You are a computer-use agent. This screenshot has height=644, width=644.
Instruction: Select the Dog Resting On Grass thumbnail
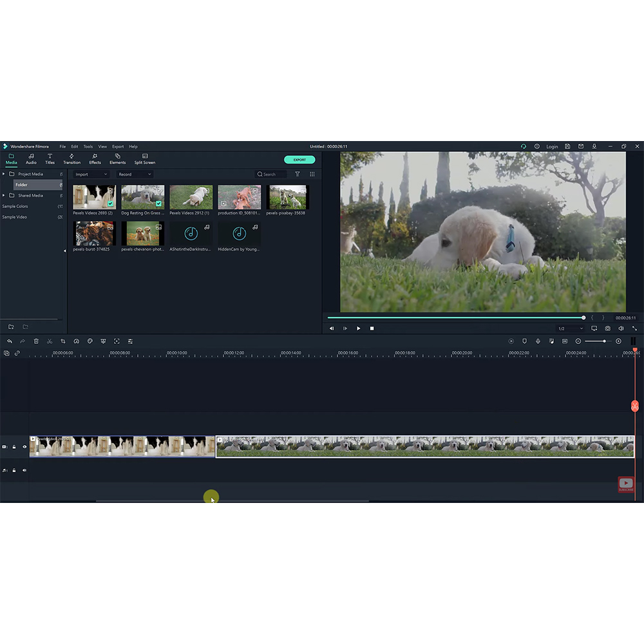[142, 196]
